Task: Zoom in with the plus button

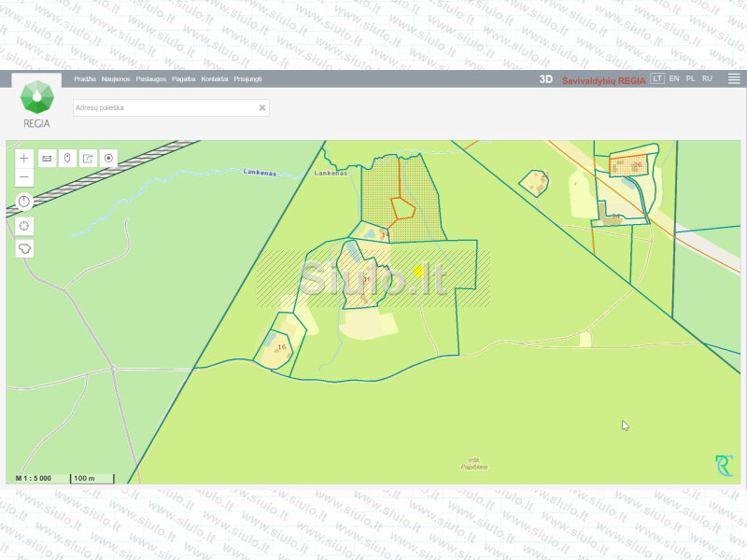Action: 24,158
